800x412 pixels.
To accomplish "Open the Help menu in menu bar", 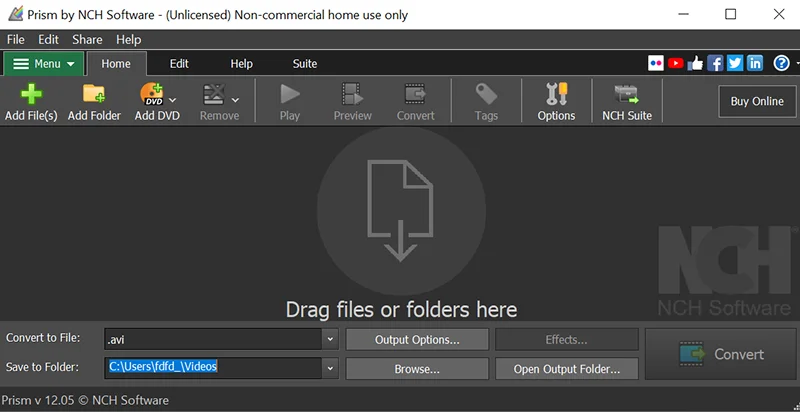I will click(x=128, y=40).
